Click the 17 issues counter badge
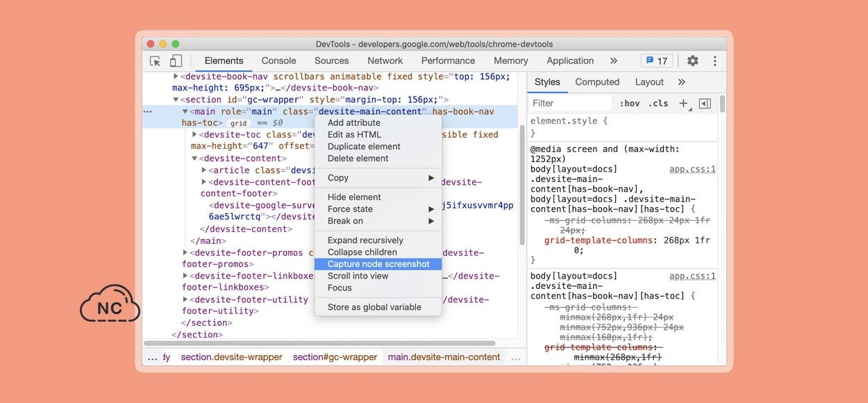 pos(657,61)
